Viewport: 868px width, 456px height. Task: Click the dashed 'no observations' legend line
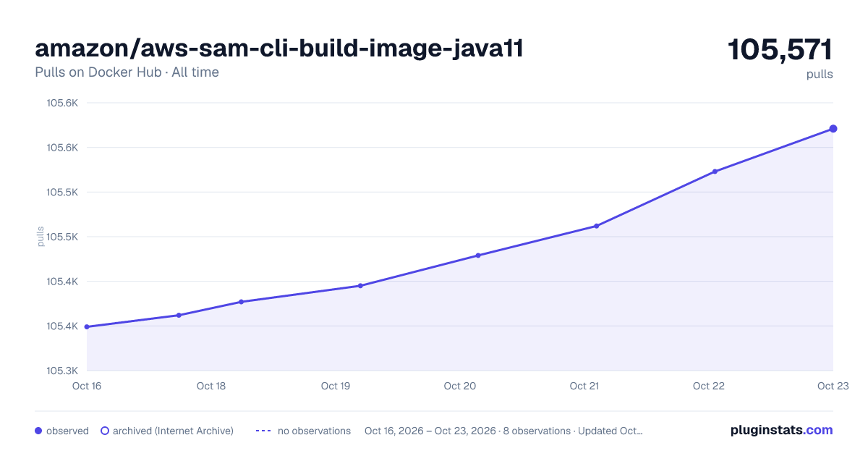(x=263, y=431)
